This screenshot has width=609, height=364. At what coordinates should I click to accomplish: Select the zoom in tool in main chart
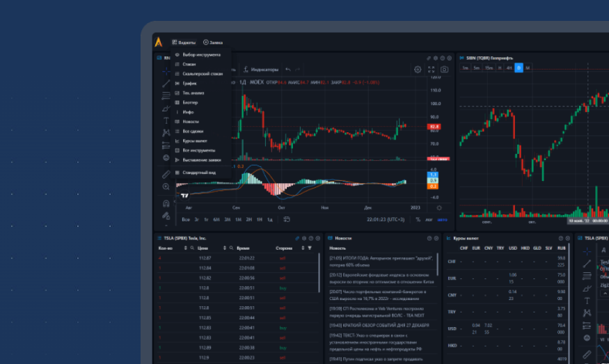[x=166, y=187]
